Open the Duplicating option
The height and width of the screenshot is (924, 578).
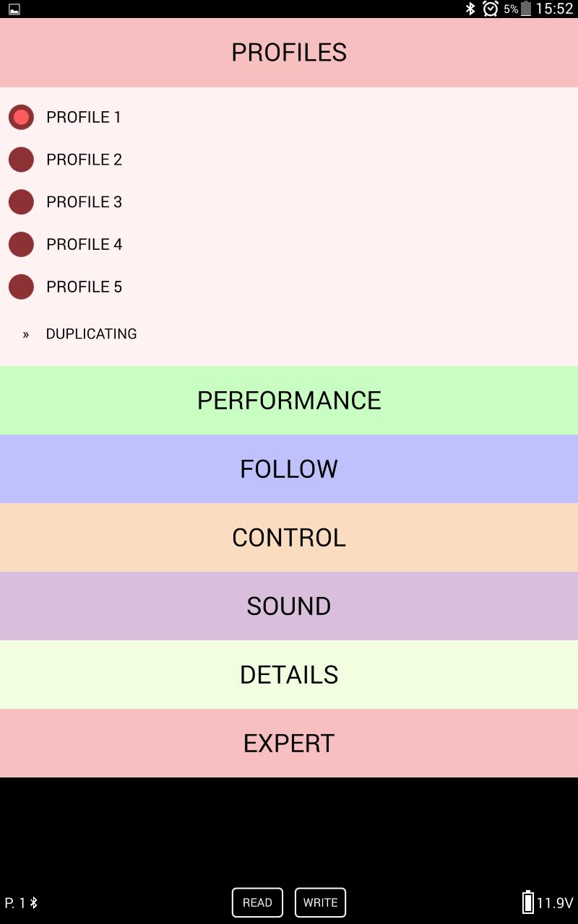(91, 334)
